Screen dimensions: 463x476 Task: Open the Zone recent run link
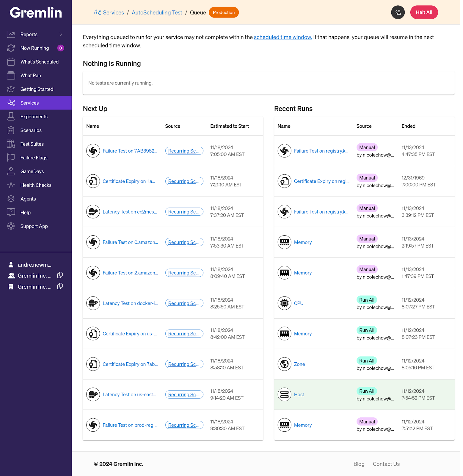tap(299, 364)
